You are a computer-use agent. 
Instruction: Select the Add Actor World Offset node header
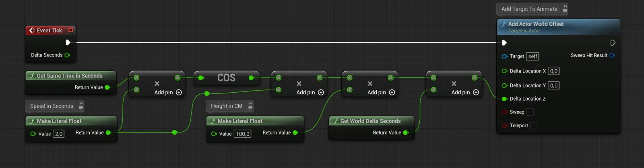click(559, 27)
